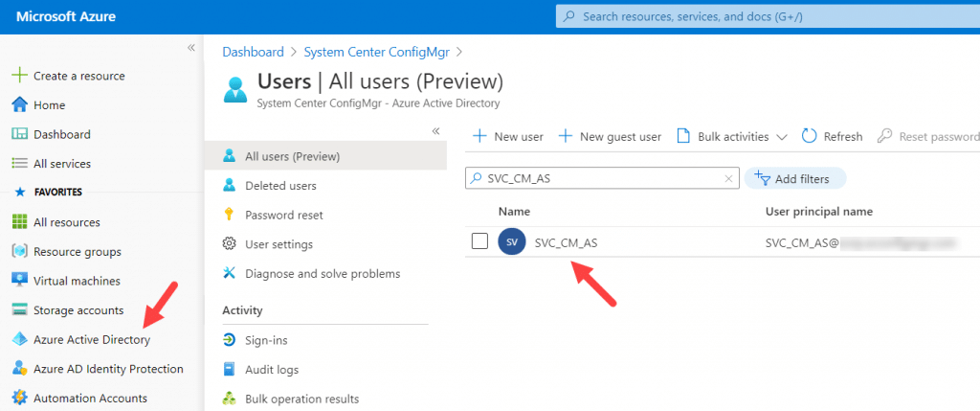Viewport: 980px width, 411px height.
Task: Select Azure Active Directory in favorites
Action: click(92, 340)
